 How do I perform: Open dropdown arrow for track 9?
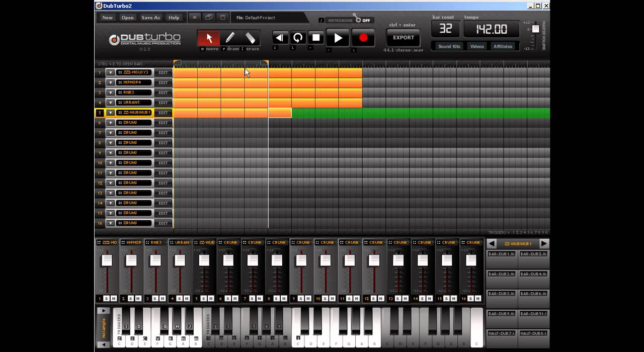pos(110,153)
